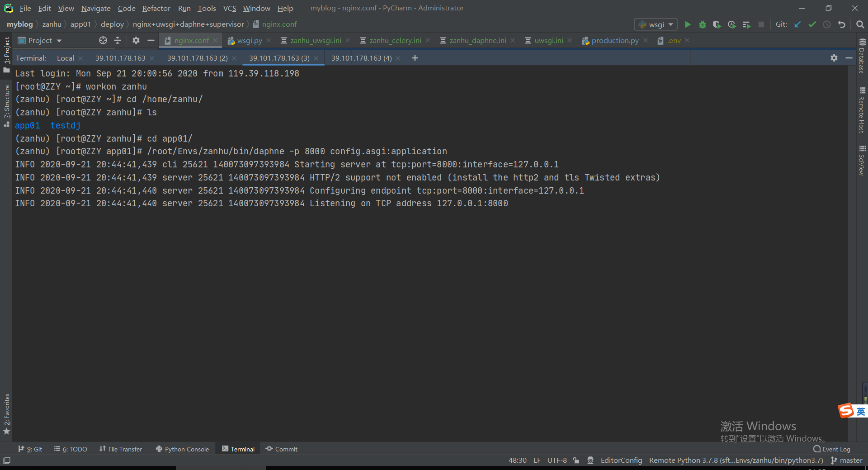Click the app01 breadcrumb folder
The width and height of the screenshot is (868, 470).
tap(80, 24)
